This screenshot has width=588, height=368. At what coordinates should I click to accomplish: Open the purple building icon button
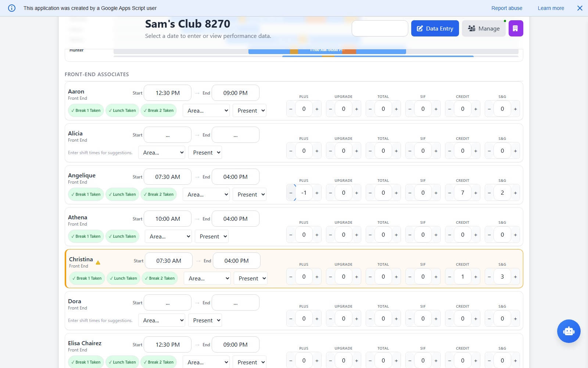pyautogui.click(x=516, y=28)
